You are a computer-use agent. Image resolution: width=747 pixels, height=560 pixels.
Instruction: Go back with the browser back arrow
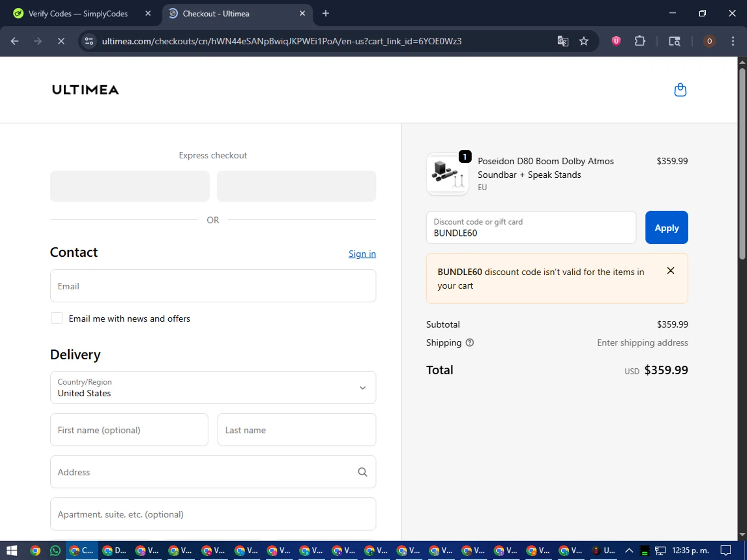pos(14,41)
